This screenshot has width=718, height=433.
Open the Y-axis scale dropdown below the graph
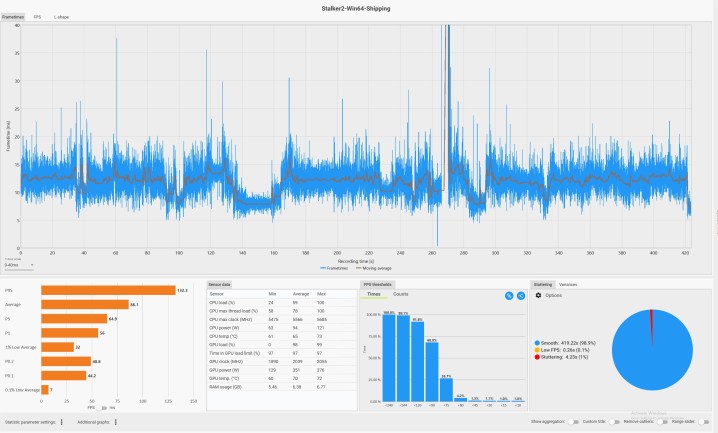(x=18, y=265)
